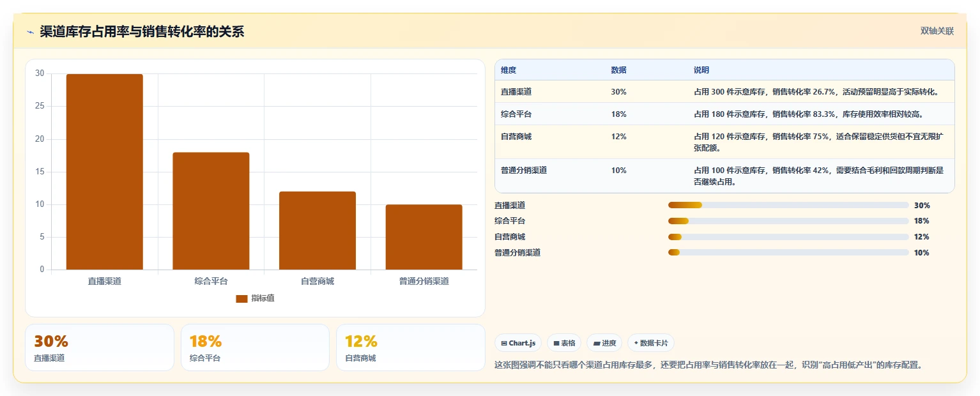Open the 30% 直播渠道 data card

[100, 347]
